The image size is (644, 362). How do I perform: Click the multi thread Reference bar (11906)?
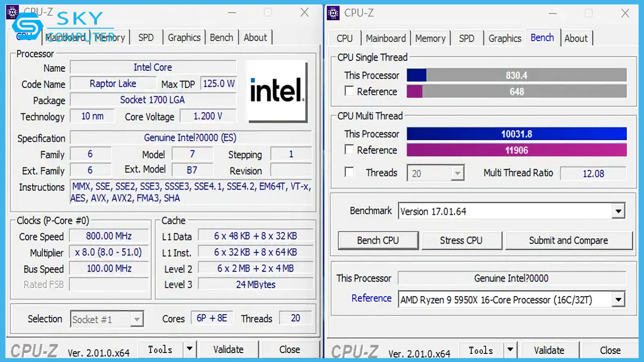[517, 150]
